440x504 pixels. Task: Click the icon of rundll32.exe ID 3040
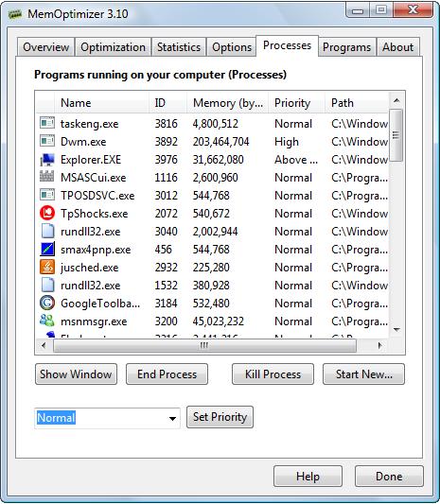tap(47, 231)
